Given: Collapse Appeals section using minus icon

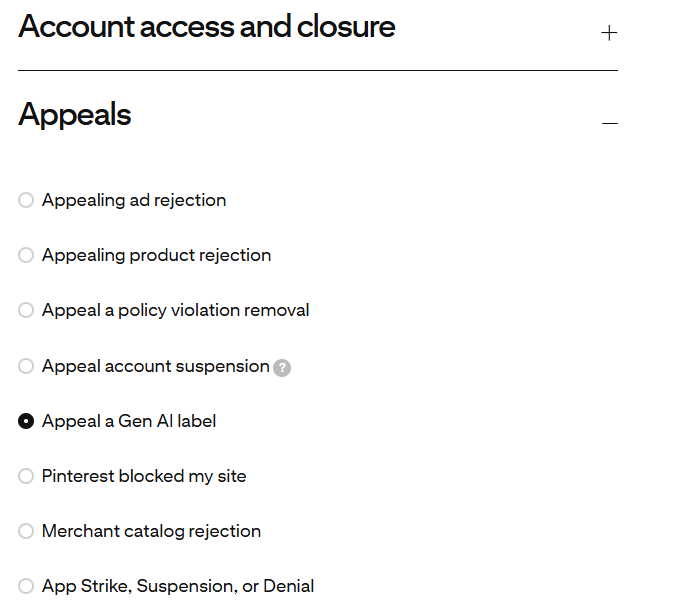Looking at the screenshot, I should point(609,123).
